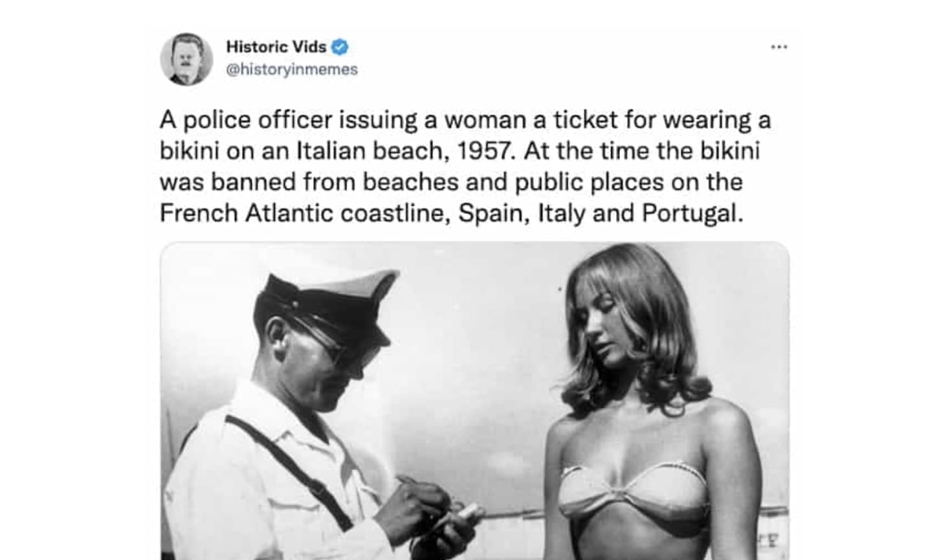Image resolution: width=950 pixels, height=560 pixels.
Task: Click tweet text starting "A police officer"
Action: pyautogui.click(x=465, y=166)
